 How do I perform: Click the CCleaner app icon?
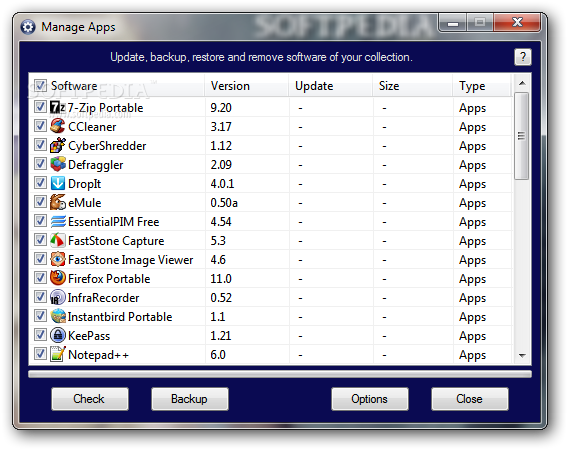[58, 126]
